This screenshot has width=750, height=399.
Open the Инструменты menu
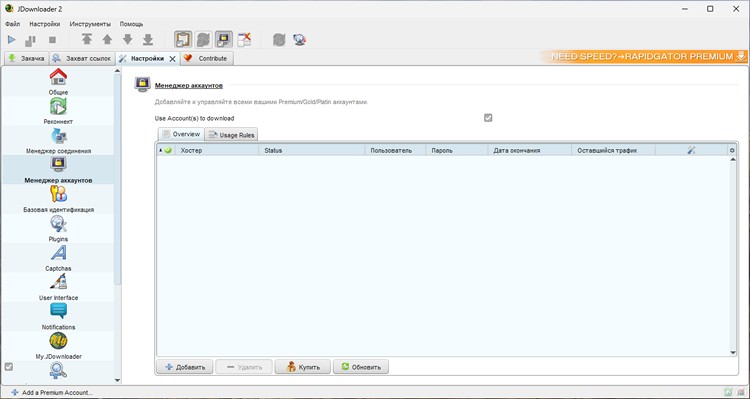pos(90,24)
